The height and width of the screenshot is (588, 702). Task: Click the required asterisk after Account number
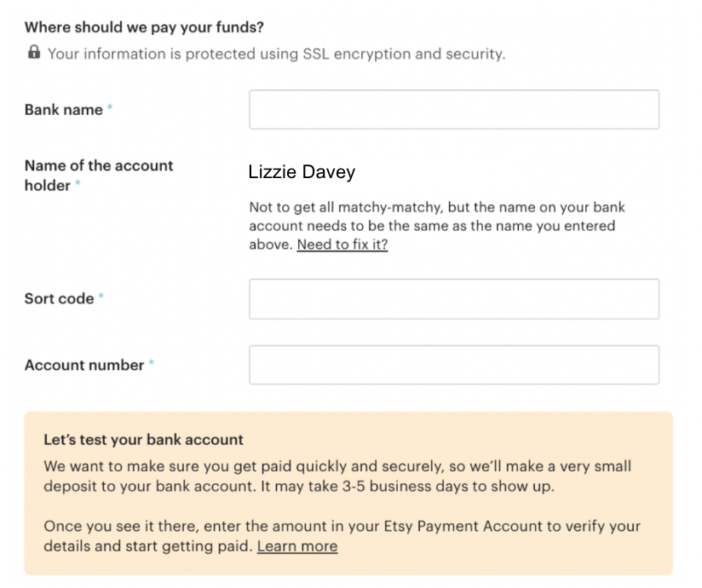(x=152, y=364)
